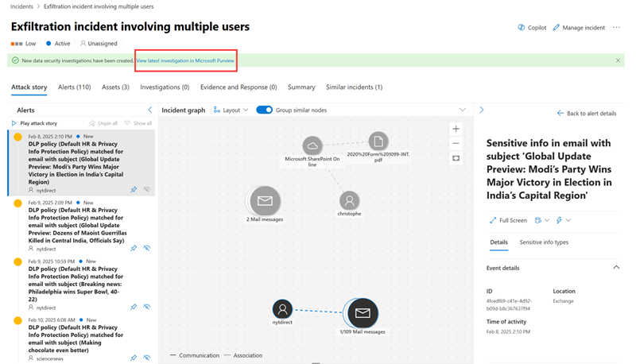Screen dimensions: 636x364
Task: Pin the first DLP policy alert
Action: click(x=134, y=190)
